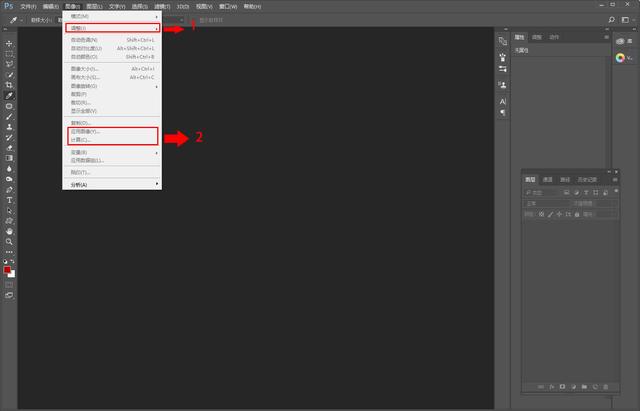The width and height of the screenshot is (640, 411).
Task: Open the Edit Toolbar ellipsis button
Action: tap(9, 252)
